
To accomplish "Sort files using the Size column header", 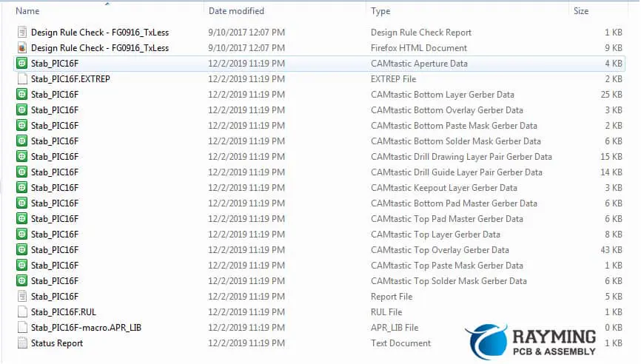I will [x=581, y=11].
